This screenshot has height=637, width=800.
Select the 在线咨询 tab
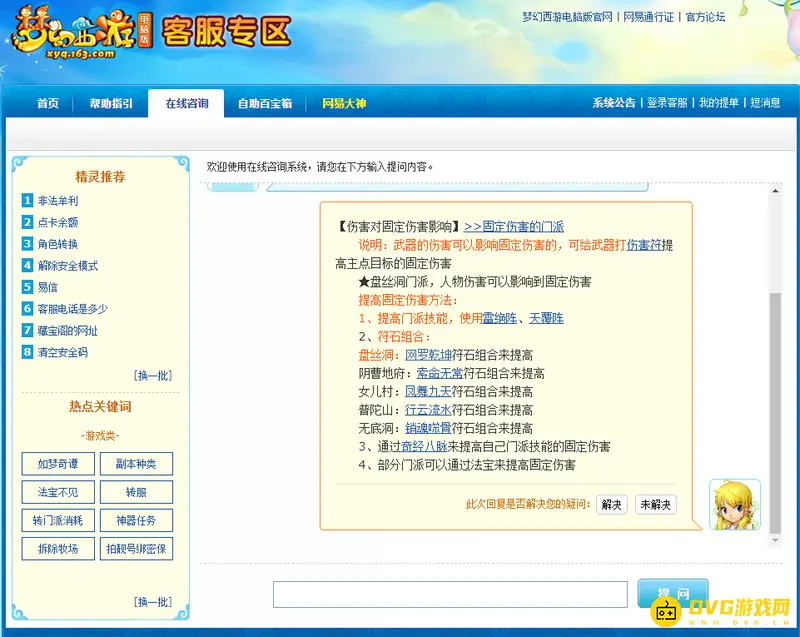186,104
